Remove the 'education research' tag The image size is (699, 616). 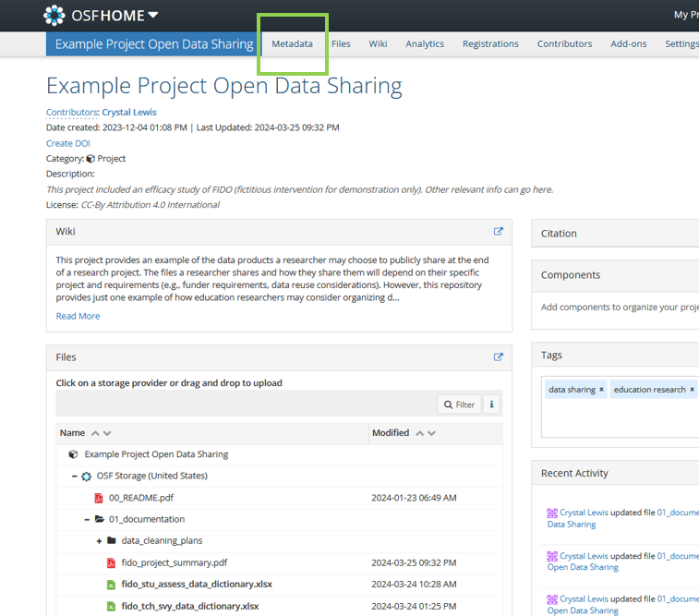click(x=692, y=390)
